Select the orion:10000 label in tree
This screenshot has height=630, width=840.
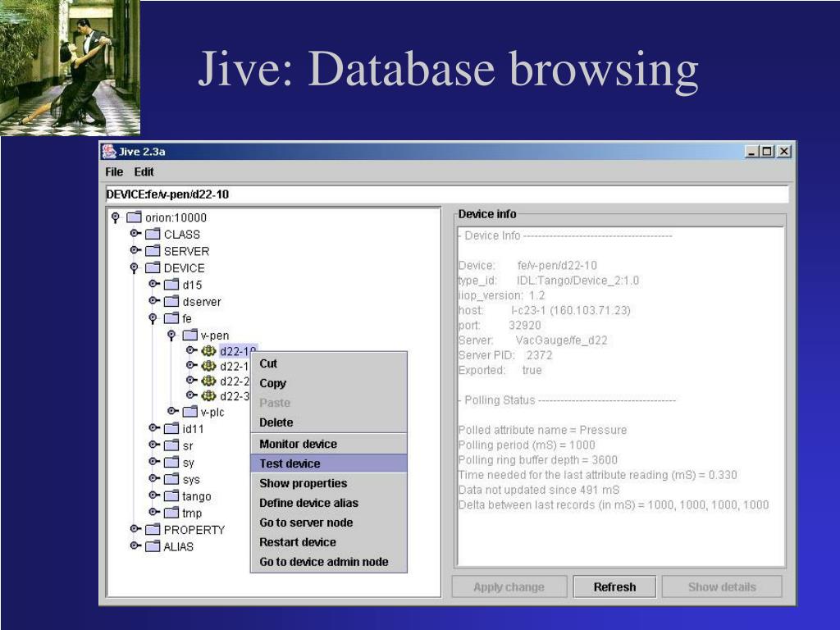point(176,217)
